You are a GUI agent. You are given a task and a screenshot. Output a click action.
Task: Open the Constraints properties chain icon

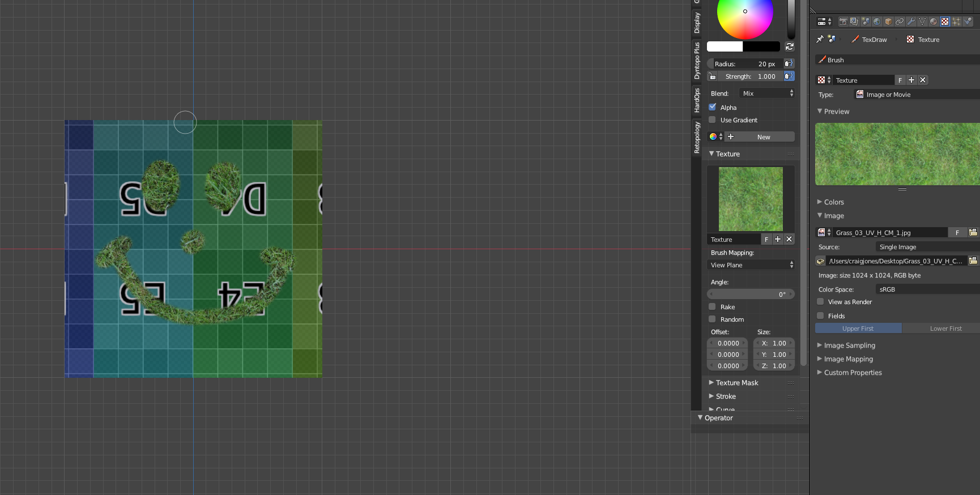coord(900,22)
